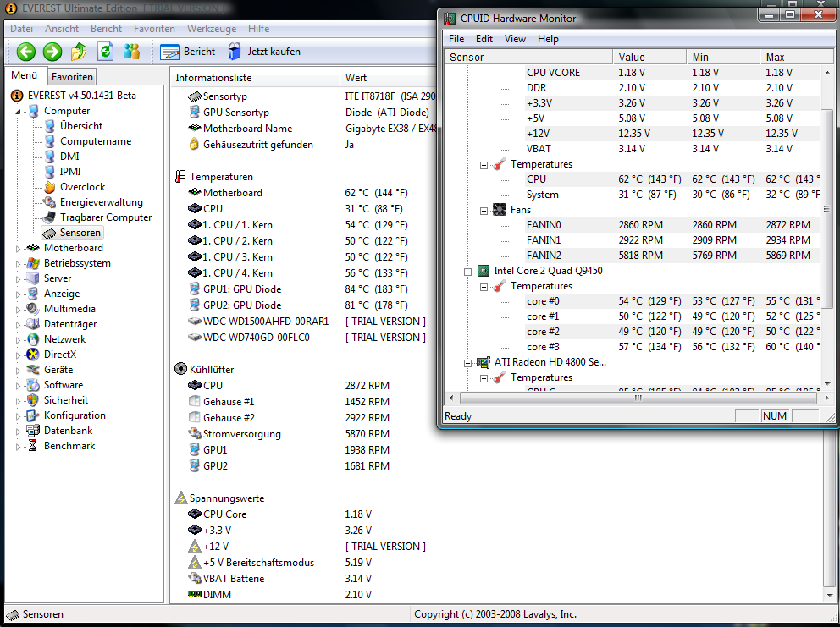
Task: Click the vertical scrollbar down arrow in Hardware Monitor
Action: (x=827, y=384)
